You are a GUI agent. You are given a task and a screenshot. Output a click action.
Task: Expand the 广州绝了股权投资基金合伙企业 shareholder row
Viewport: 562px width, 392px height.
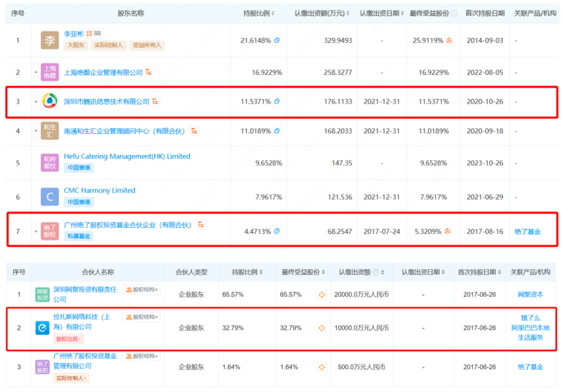coord(36,231)
